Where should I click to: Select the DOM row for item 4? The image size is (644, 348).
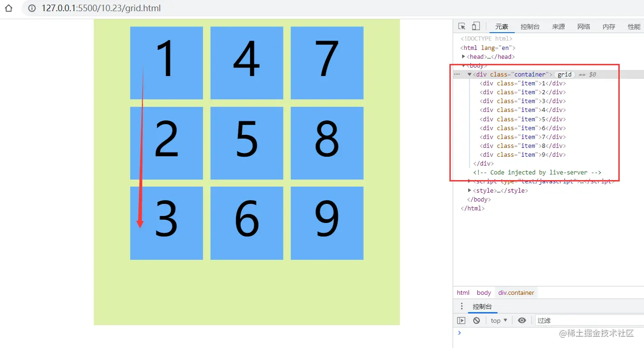click(x=523, y=110)
